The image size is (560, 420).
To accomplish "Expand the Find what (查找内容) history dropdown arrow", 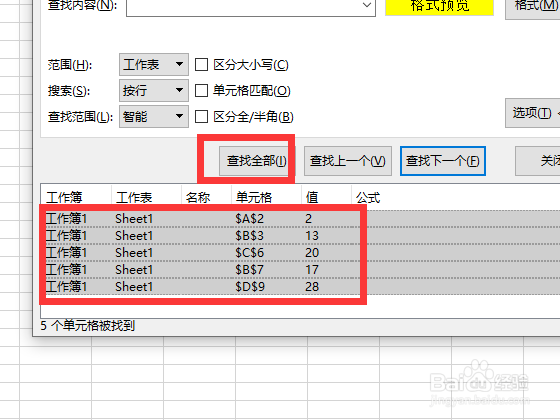I will (x=366, y=5).
